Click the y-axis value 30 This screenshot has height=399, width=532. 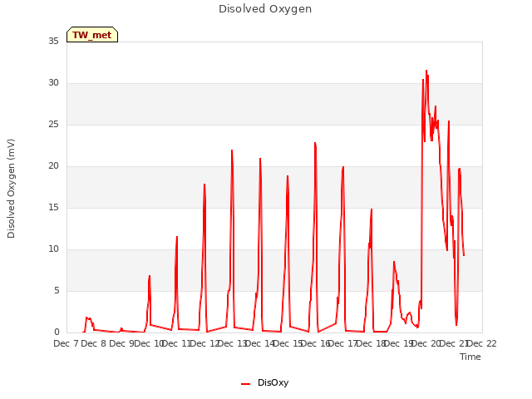click(53, 83)
